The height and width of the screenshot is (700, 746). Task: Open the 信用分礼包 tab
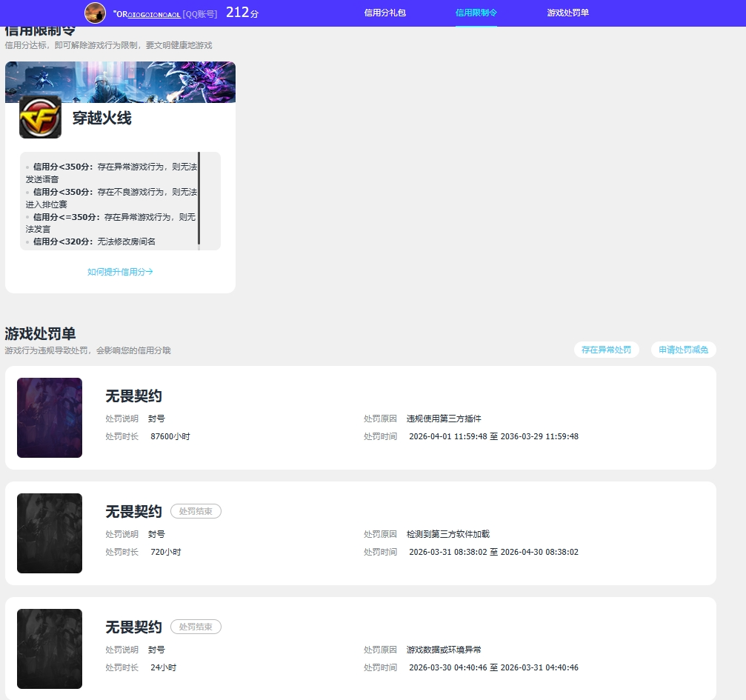(x=385, y=13)
